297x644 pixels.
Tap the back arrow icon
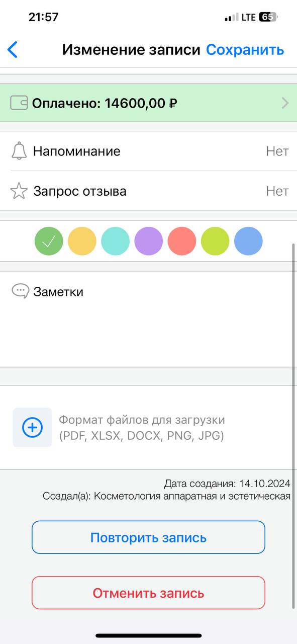(x=13, y=50)
